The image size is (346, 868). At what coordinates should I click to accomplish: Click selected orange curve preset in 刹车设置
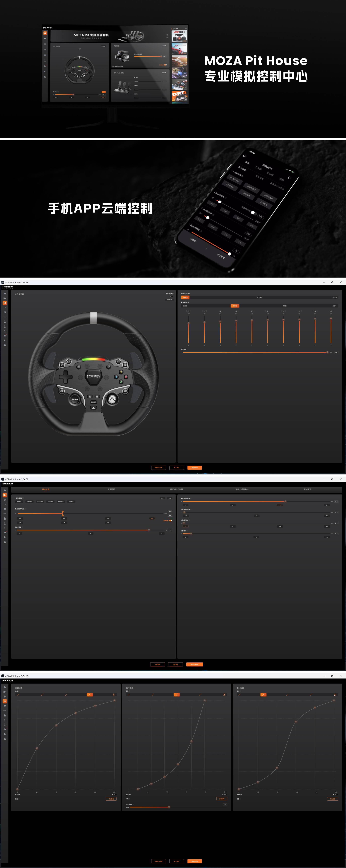(177, 695)
